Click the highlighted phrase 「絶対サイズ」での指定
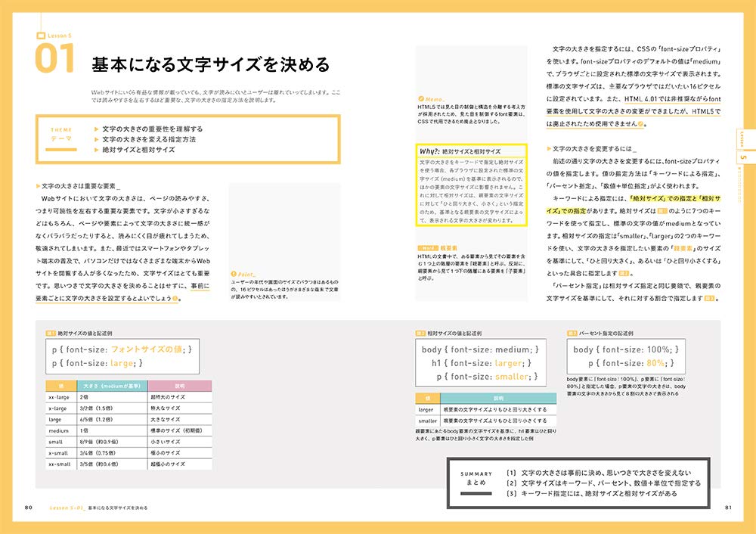Image resolution: width=756 pixels, height=534 pixels. (662, 199)
